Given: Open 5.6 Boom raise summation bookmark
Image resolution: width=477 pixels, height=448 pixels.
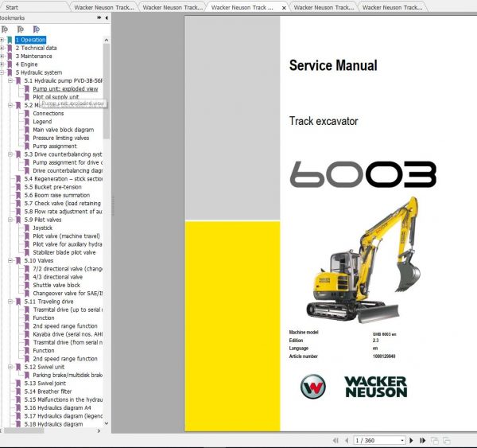Looking at the screenshot, I should [x=57, y=195].
